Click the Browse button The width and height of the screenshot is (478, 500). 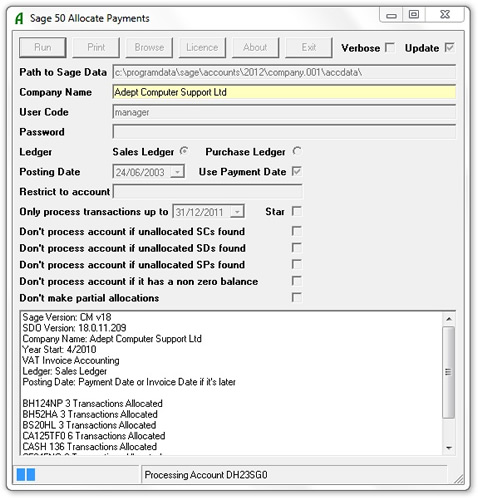pyautogui.click(x=149, y=47)
